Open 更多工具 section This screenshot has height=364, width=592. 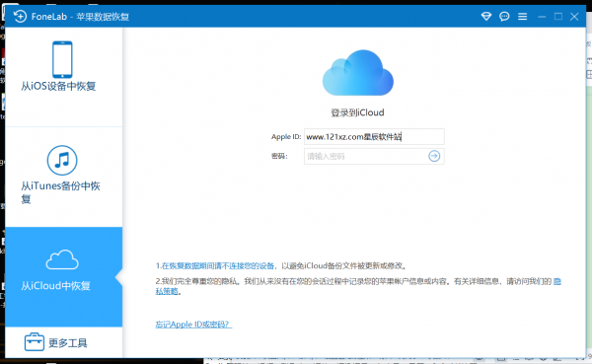pyautogui.click(x=64, y=342)
